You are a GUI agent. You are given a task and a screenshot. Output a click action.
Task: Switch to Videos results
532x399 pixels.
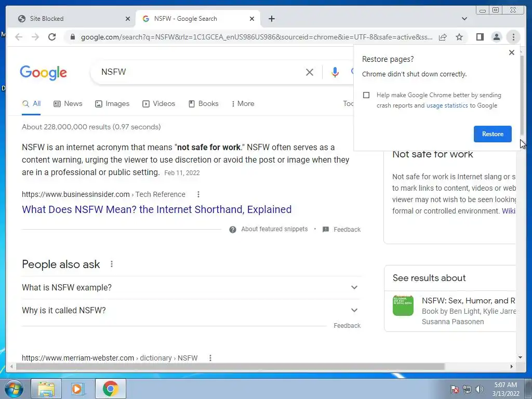coord(159,103)
